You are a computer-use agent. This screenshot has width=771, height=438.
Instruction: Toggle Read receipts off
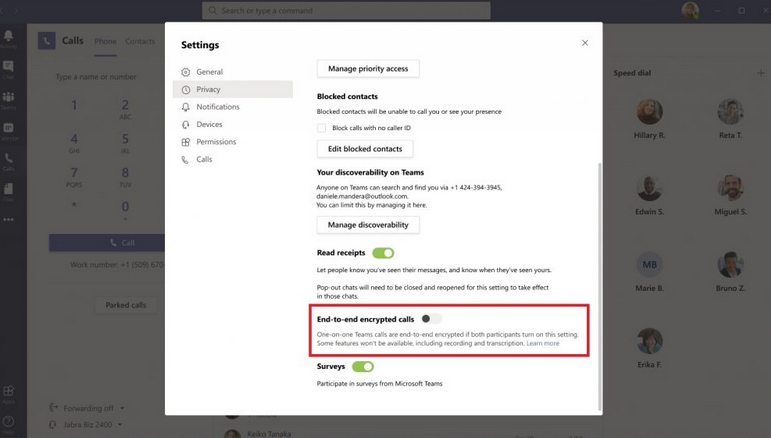pyautogui.click(x=383, y=253)
